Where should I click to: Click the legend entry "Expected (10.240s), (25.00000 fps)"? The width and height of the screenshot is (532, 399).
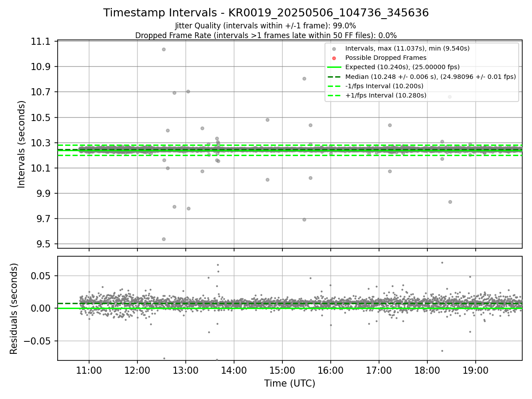point(402,67)
